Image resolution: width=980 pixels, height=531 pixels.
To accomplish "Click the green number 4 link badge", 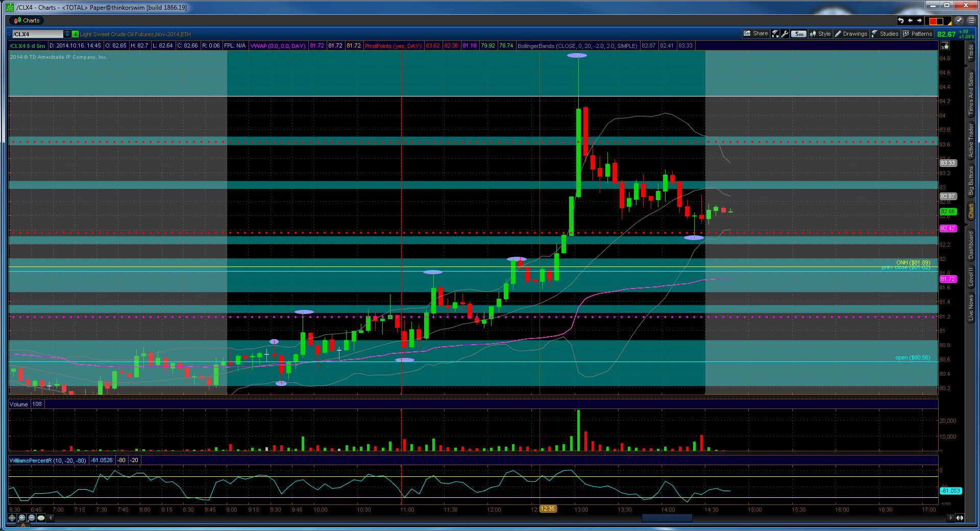I will tap(75, 34).
